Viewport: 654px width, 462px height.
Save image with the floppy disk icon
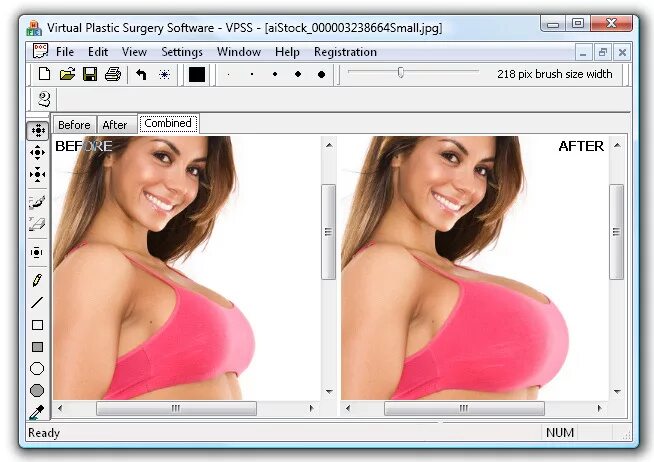tap(90, 74)
